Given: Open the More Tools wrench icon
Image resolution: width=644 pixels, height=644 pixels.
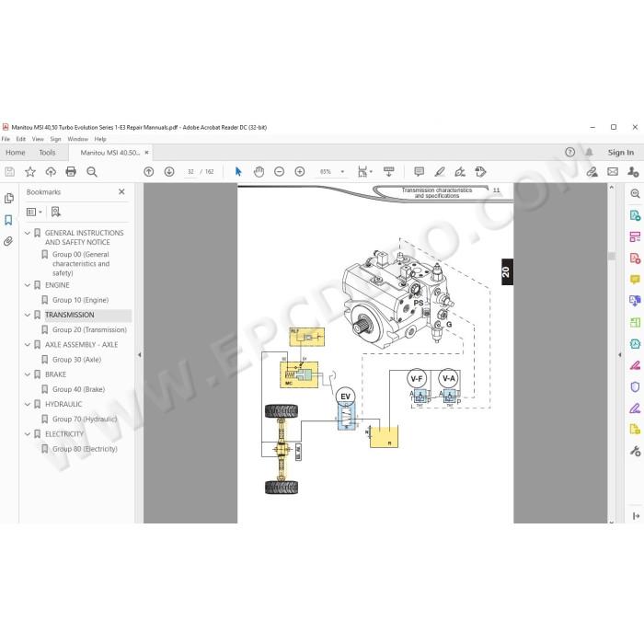Looking at the screenshot, I should click(635, 451).
